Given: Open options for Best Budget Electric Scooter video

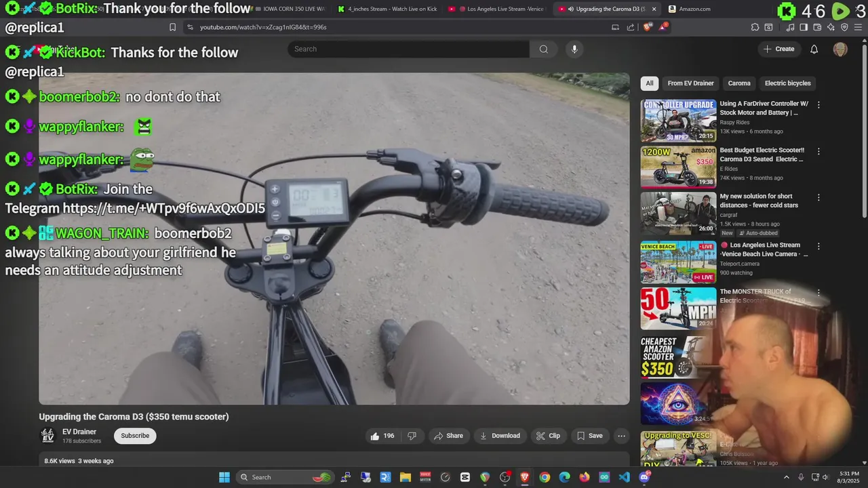Looking at the screenshot, I should tap(818, 152).
